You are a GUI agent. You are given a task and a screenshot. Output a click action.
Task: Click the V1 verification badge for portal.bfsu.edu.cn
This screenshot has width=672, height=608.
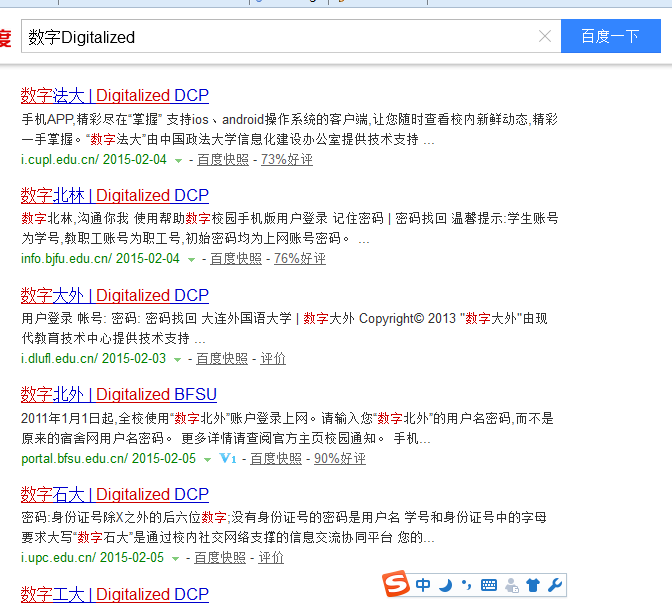click(x=228, y=458)
